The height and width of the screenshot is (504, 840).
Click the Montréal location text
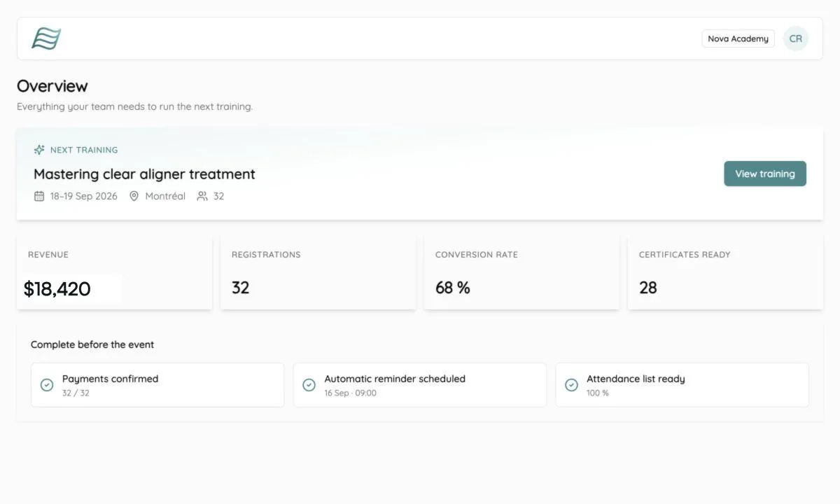click(x=165, y=196)
